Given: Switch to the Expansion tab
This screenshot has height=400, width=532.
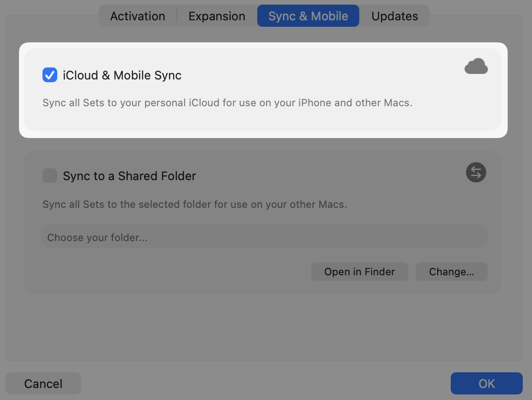Looking at the screenshot, I should tap(217, 16).
